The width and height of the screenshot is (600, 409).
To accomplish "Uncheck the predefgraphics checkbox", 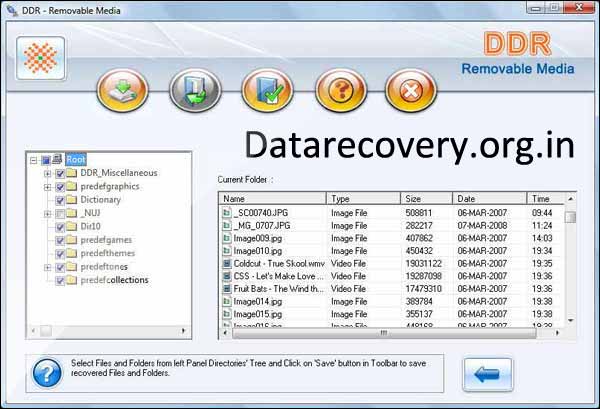I will click(x=60, y=187).
